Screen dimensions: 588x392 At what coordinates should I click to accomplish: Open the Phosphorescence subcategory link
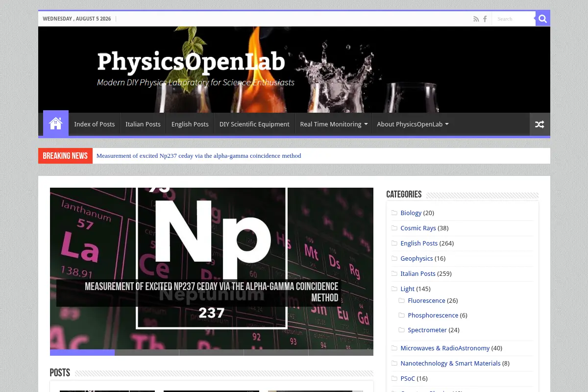(x=433, y=315)
